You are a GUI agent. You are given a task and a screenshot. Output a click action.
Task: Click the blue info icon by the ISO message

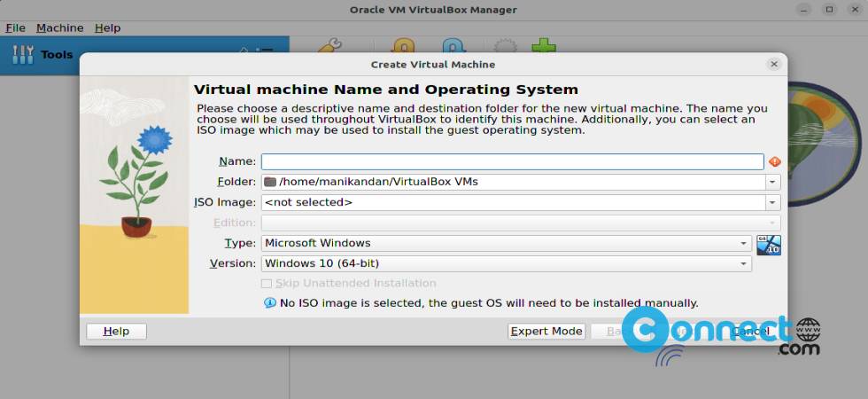click(x=270, y=303)
